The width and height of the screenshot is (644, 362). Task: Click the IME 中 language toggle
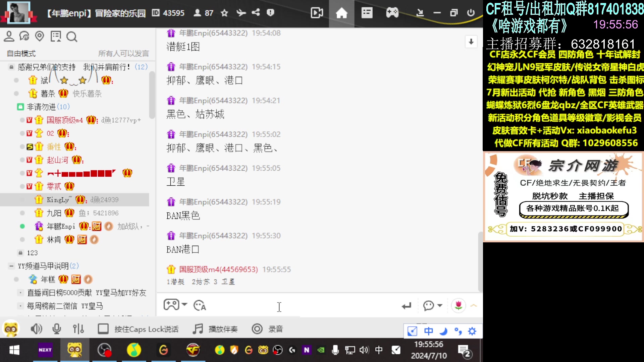click(428, 331)
